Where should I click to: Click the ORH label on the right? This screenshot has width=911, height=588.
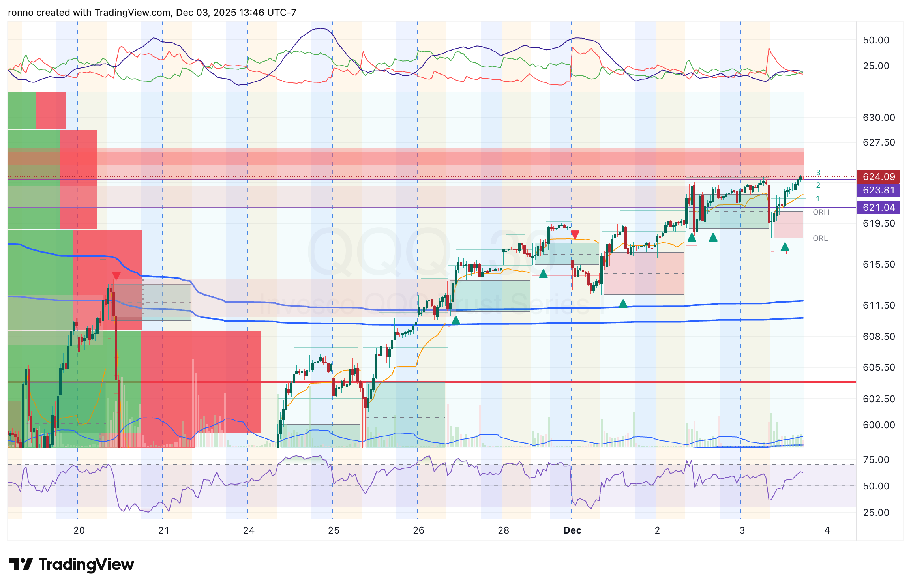click(821, 212)
